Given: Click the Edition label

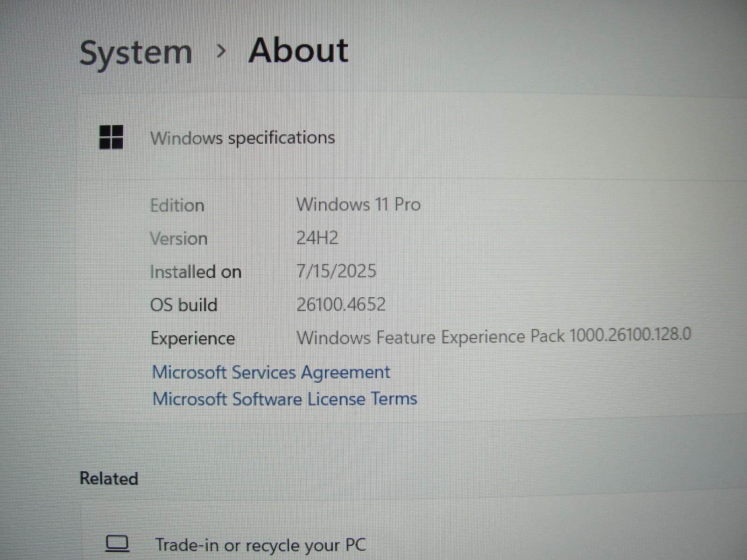Looking at the screenshot, I should click(x=177, y=205).
